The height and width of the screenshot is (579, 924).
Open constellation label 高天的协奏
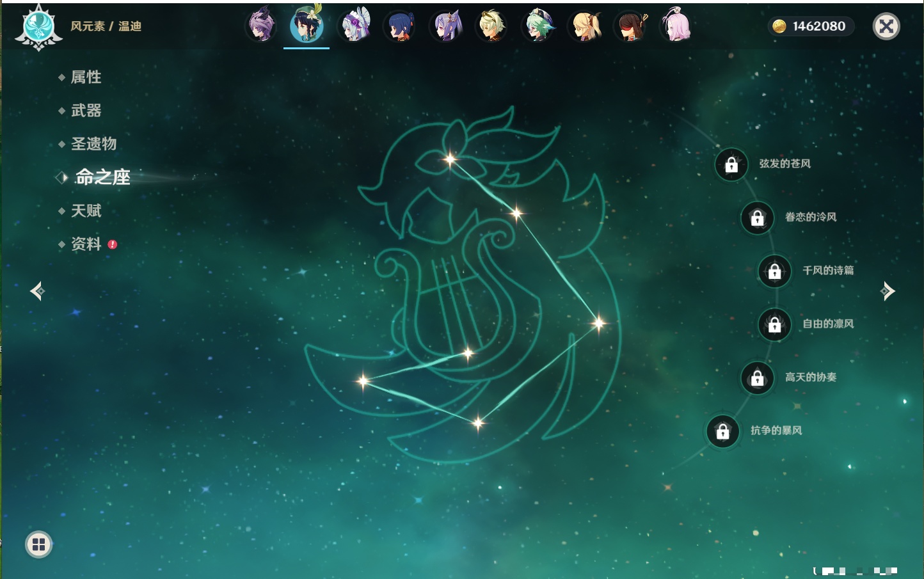pos(811,377)
